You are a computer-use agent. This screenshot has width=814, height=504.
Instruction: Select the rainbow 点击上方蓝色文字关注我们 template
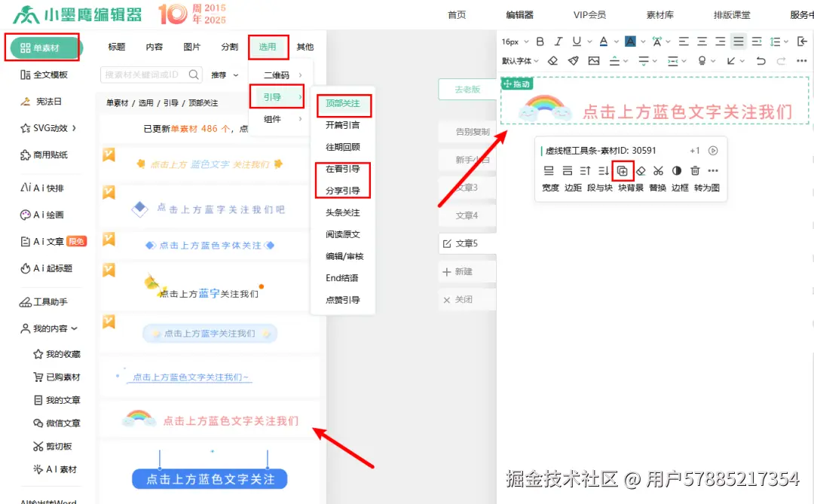211,418
